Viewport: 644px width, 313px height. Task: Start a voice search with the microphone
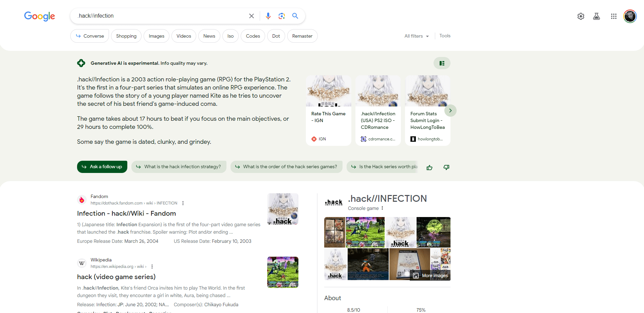tap(268, 16)
